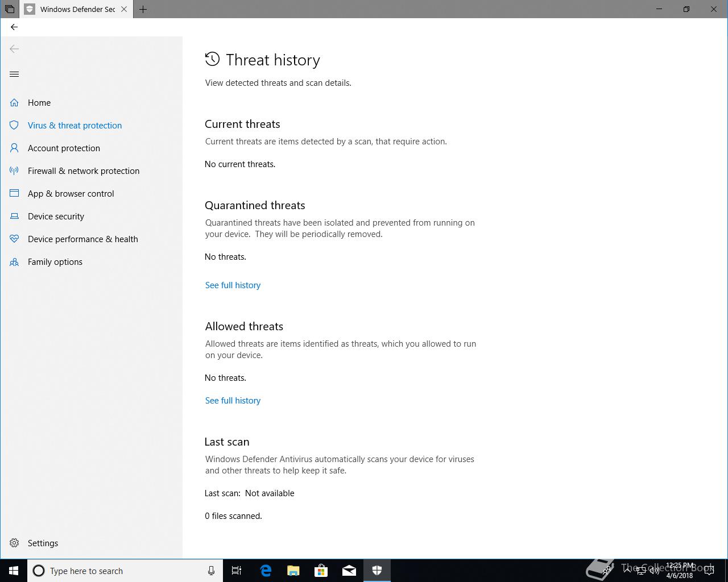This screenshot has width=728, height=582.
Task: Select Family options label
Action: (55, 262)
